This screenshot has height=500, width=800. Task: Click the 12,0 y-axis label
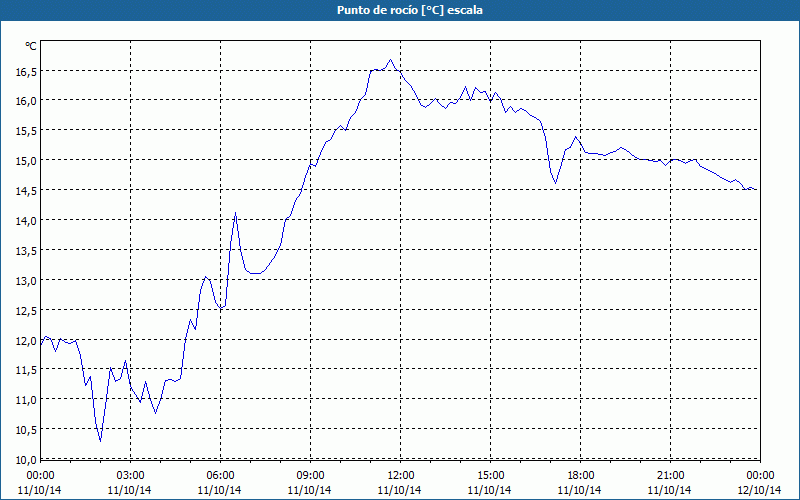click(27, 340)
